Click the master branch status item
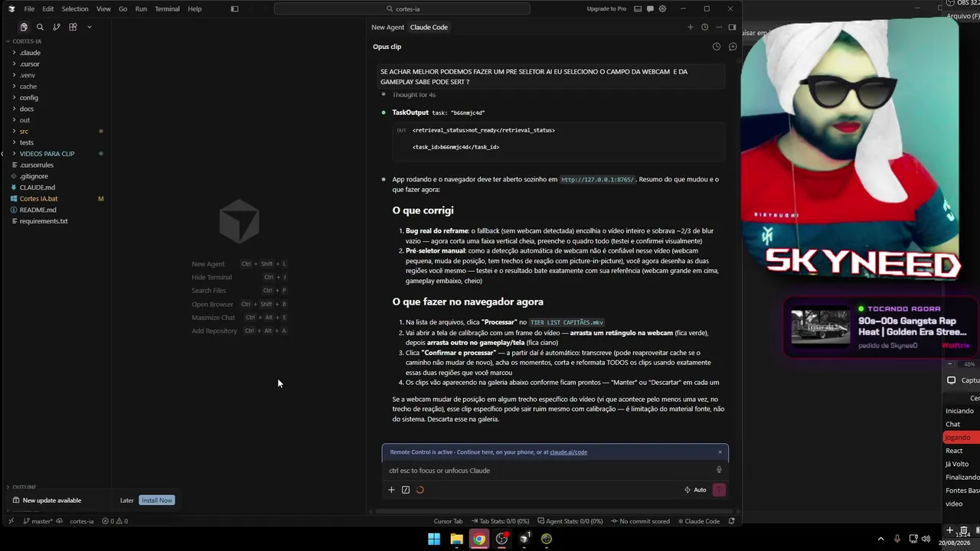This screenshot has height=551, width=980. click(x=38, y=521)
